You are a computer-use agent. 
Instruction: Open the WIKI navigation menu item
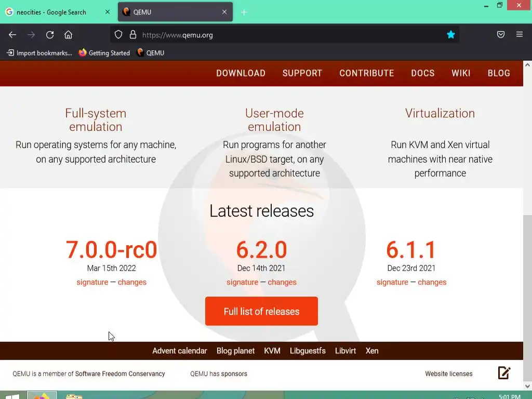coord(461,73)
